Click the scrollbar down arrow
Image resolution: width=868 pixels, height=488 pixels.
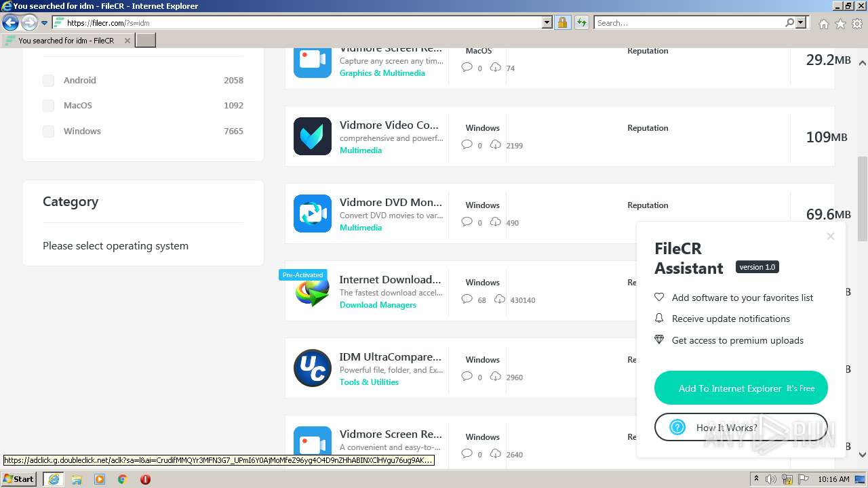863,455
